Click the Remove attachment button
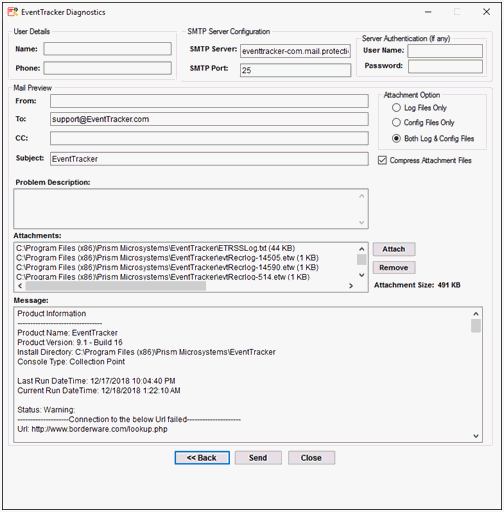504x512 pixels. 394,268
